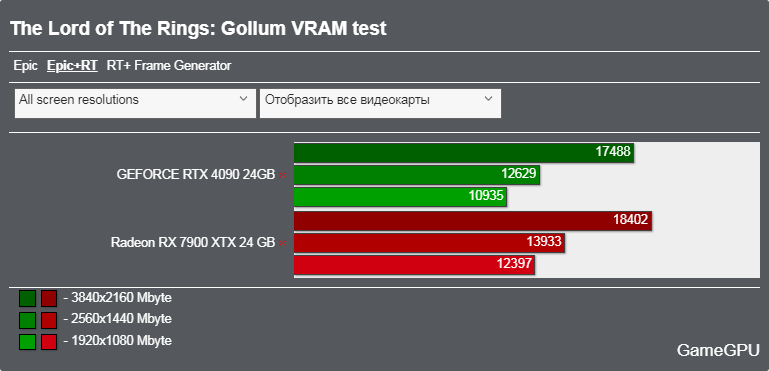Image resolution: width=769 pixels, height=371 pixels.
Task: Remove Radeon RX 7900 XTX with red X
Action: tap(282, 243)
